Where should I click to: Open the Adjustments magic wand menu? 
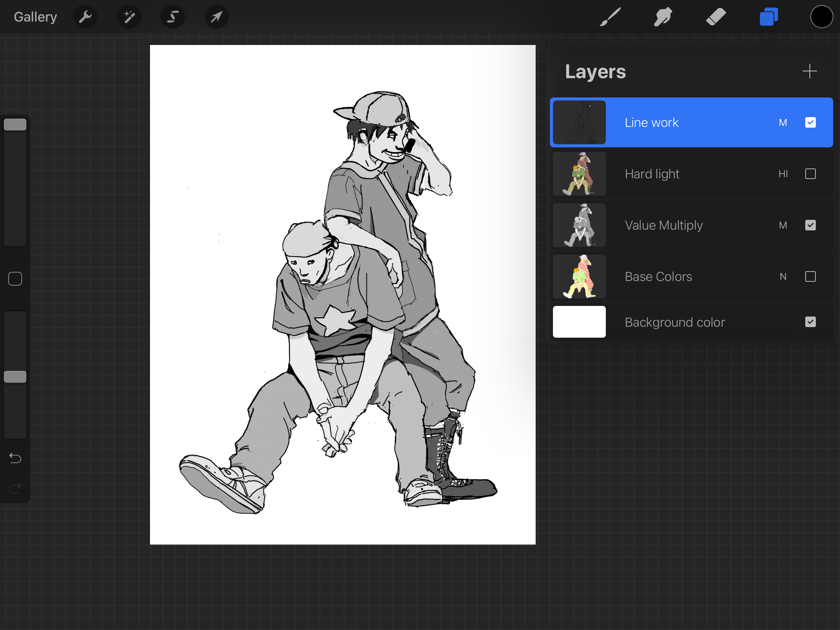pyautogui.click(x=129, y=17)
